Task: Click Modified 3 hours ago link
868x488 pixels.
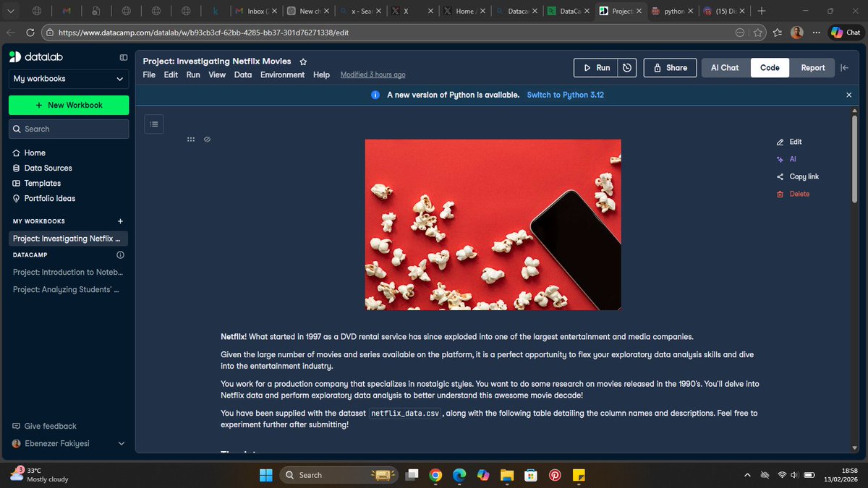Action: 373,74
